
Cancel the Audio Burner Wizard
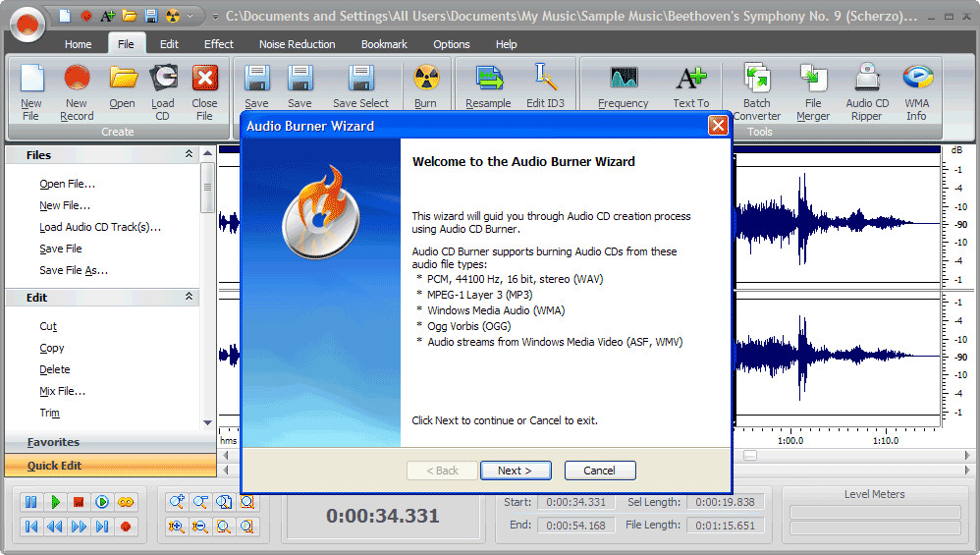tap(600, 471)
